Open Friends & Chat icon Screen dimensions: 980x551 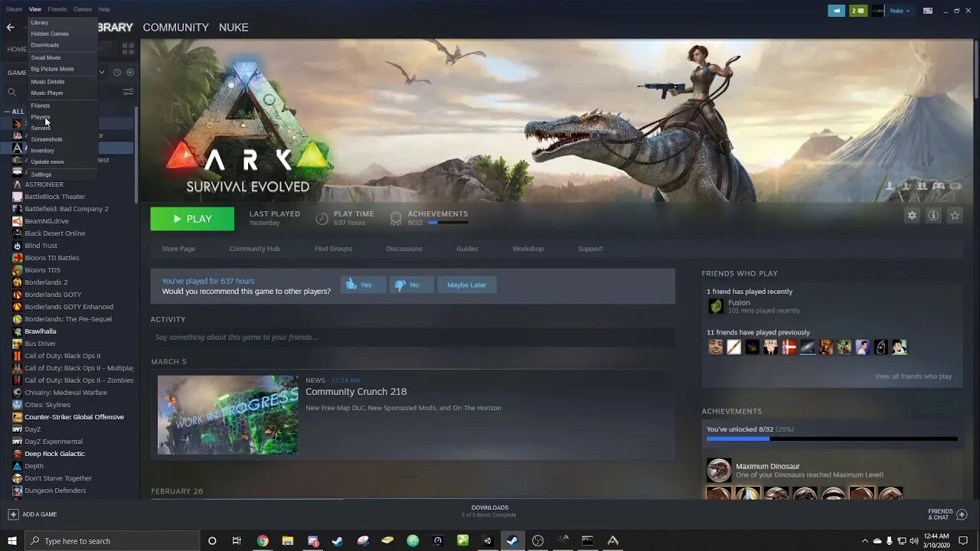[962, 514]
